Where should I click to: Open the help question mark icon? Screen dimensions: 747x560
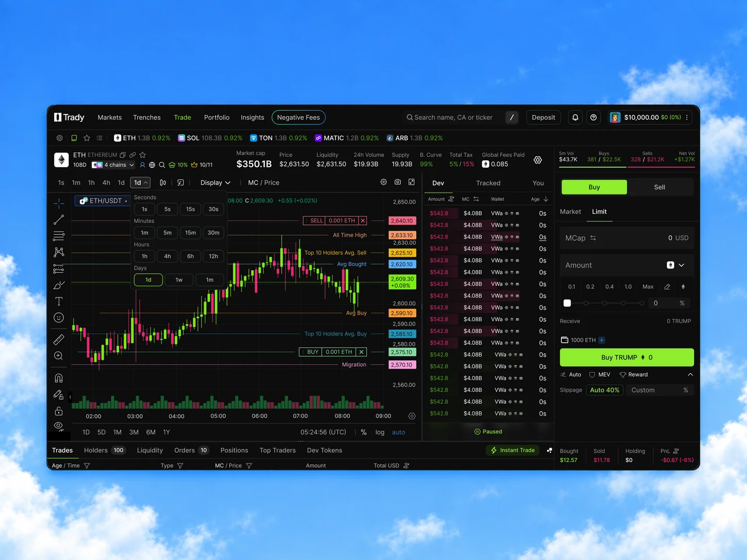point(594,118)
